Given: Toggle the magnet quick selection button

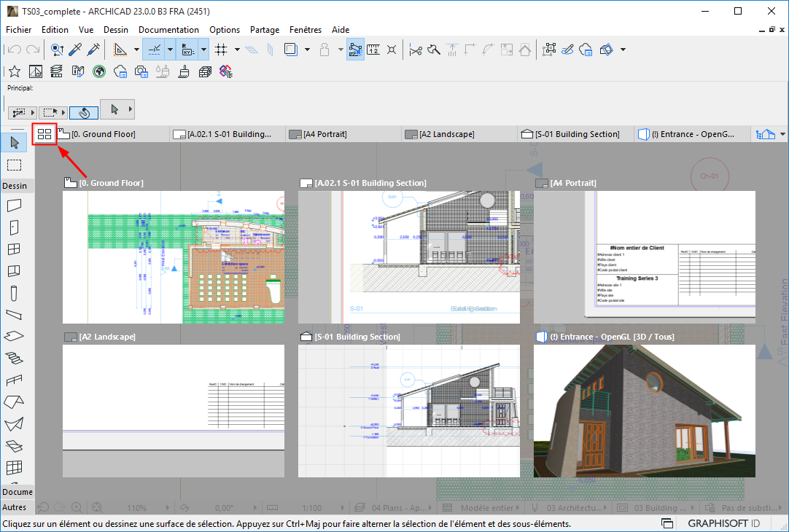Looking at the screenshot, I should (84, 112).
